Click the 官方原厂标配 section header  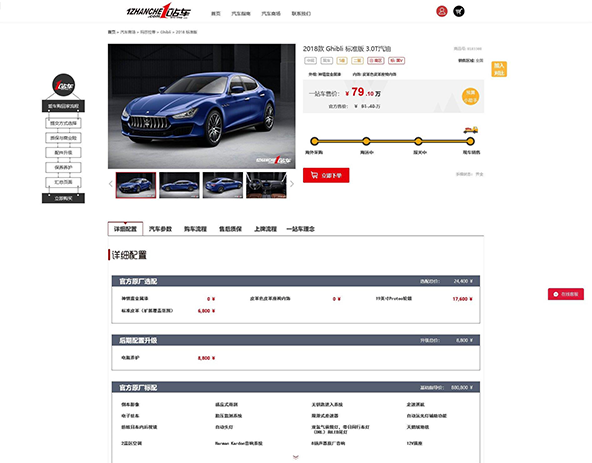(x=296, y=387)
